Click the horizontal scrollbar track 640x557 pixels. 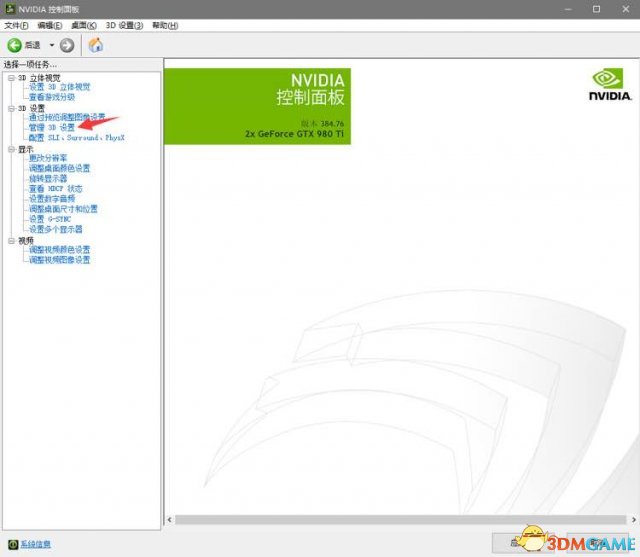401,519
